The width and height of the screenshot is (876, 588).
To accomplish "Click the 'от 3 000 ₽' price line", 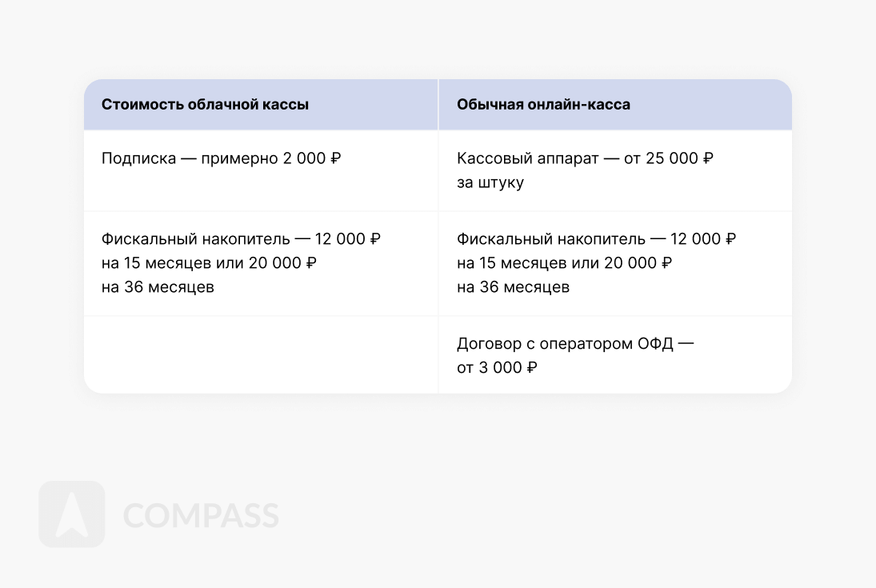I will (497, 368).
